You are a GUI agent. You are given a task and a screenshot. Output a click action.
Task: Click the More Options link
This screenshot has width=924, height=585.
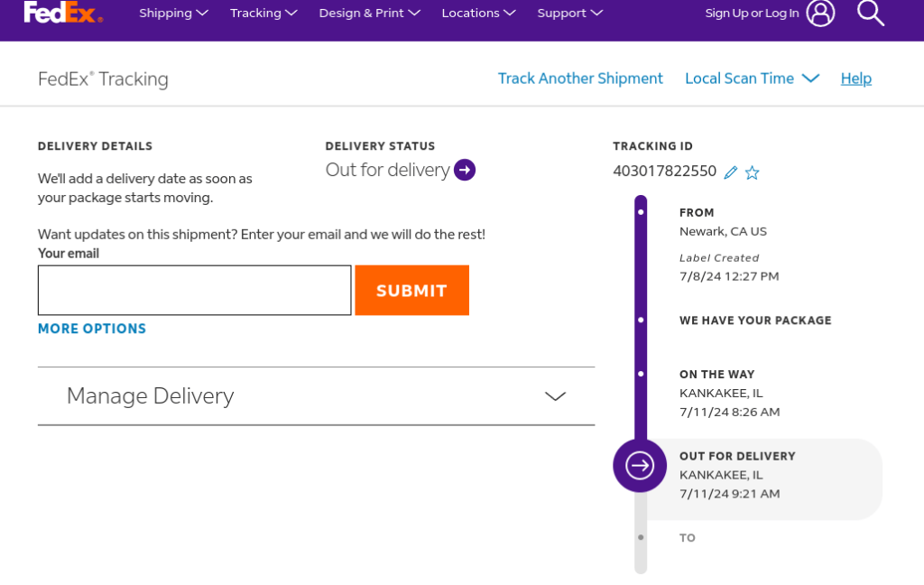(92, 329)
